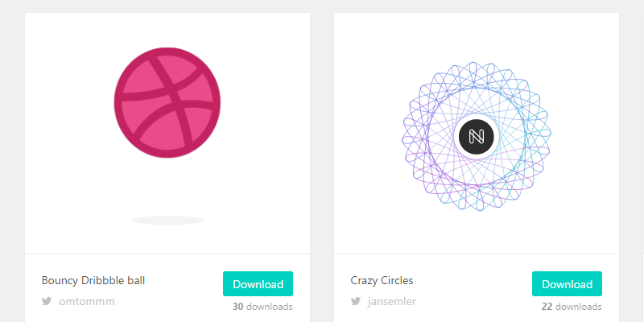Select the Crazy Circles preview thumbnail
This screenshot has width=644, height=322.
pos(477,133)
